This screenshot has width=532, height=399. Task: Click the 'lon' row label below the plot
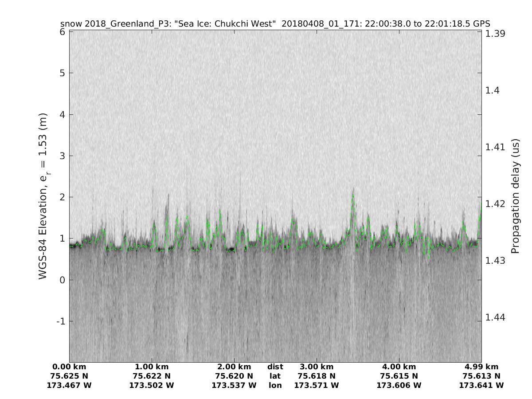tap(275, 385)
